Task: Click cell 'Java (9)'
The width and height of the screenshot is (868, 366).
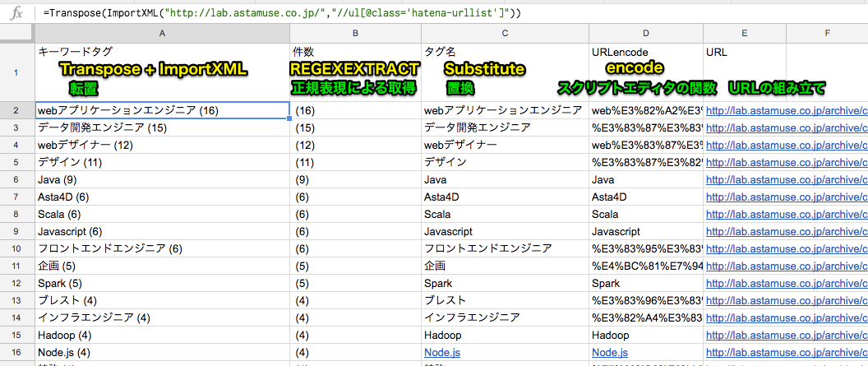Action: coord(162,180)
